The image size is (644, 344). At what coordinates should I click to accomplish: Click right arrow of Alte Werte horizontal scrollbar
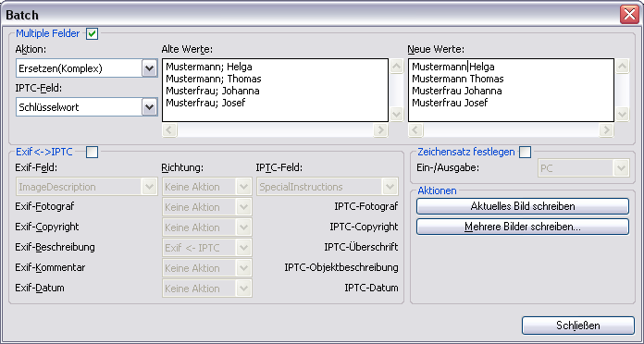click(380, 130)
